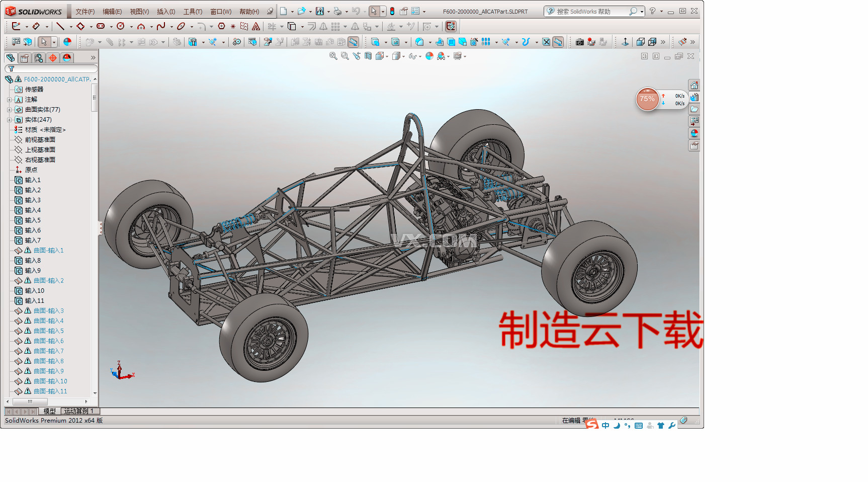
Task: Click the 75% progress indicator
Action: click(x=647, y=99)
